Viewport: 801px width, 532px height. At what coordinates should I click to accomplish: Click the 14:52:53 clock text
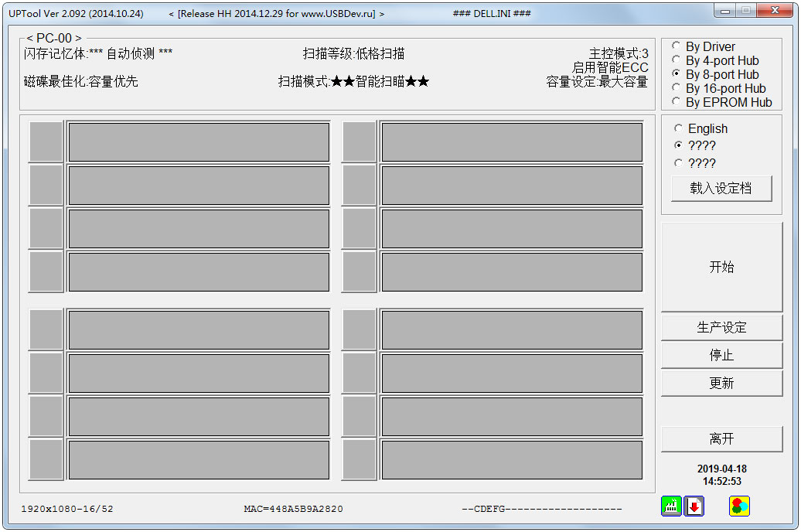click(722, 481)
